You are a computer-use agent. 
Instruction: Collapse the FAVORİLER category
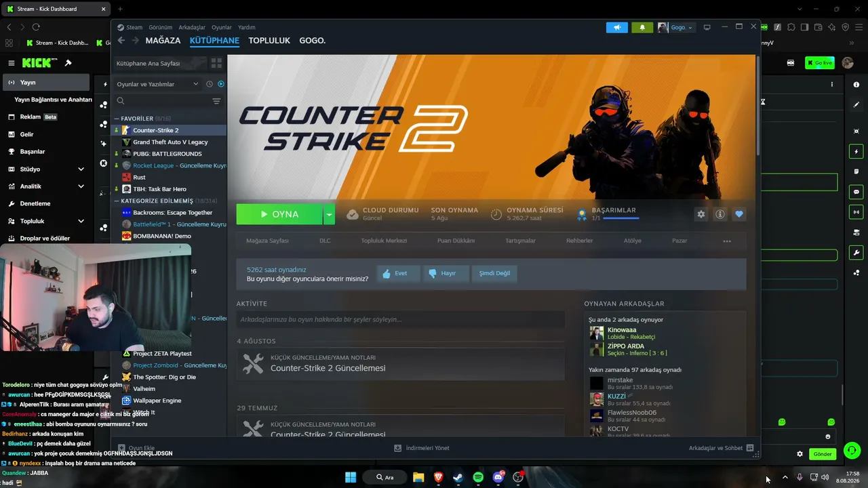point(117,119)
